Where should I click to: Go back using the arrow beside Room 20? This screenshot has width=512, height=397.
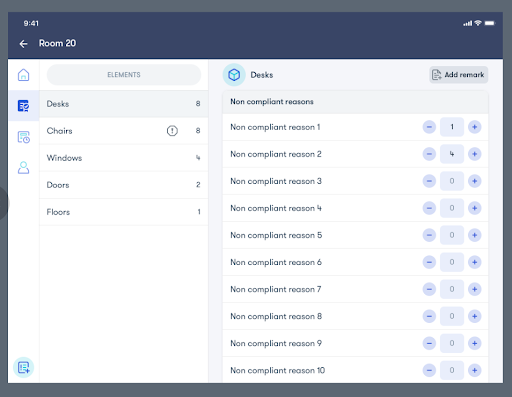[23, 44]
